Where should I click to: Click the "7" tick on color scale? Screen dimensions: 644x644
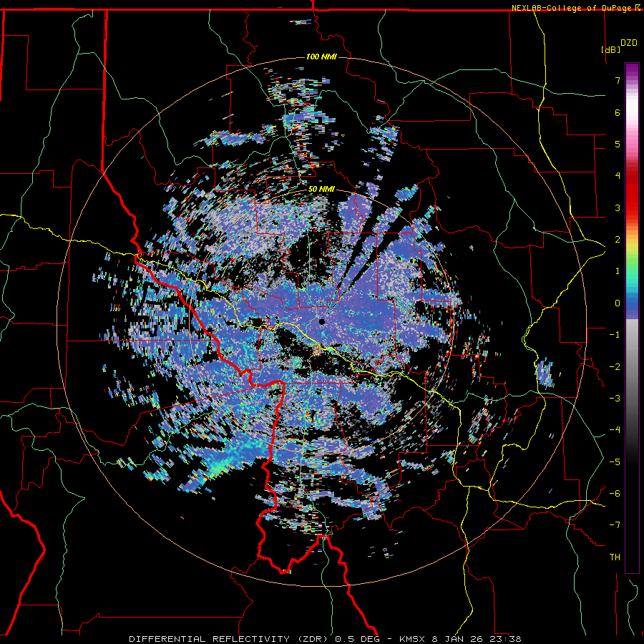(618, 80)
